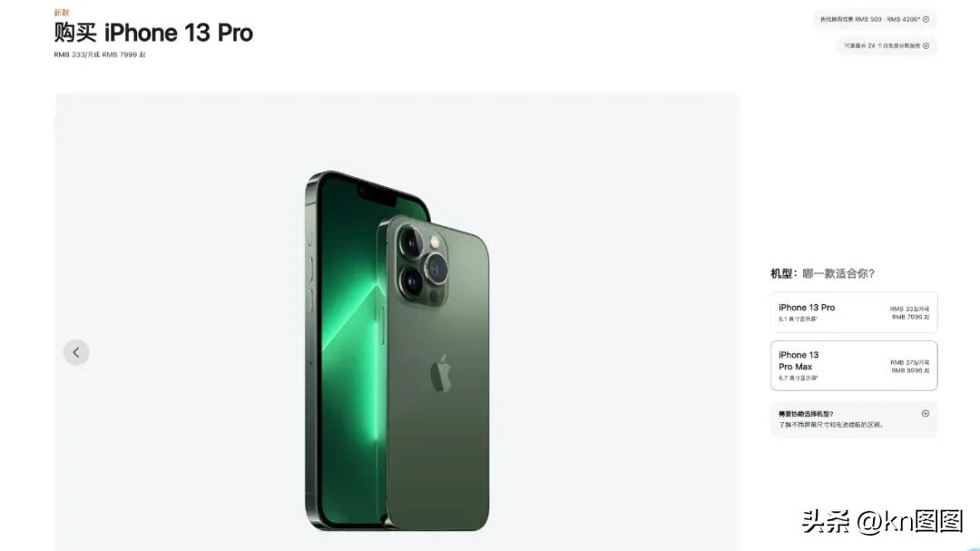This screenshot has width=980, height=551.
Task: Go to the previous product gallery image
Action: pos(76,352)
